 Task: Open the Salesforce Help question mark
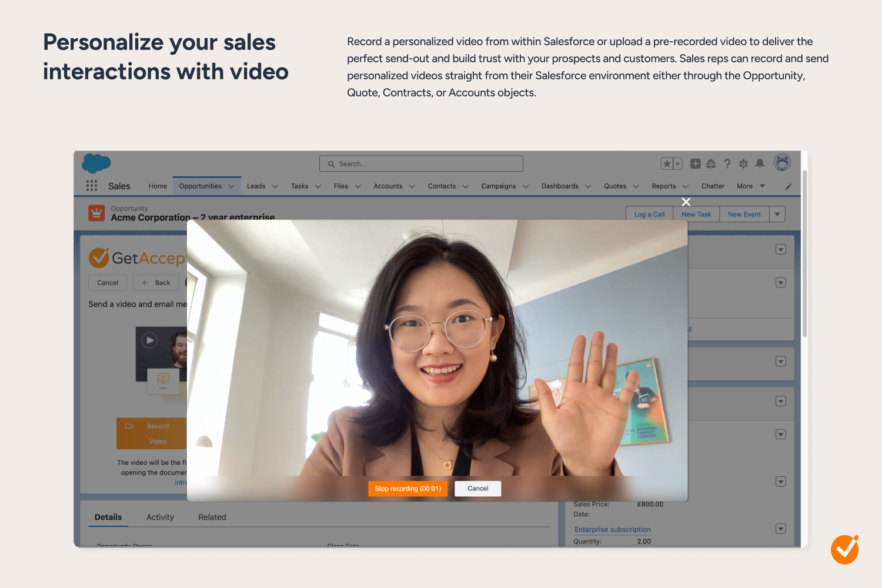tap(727, 164)
